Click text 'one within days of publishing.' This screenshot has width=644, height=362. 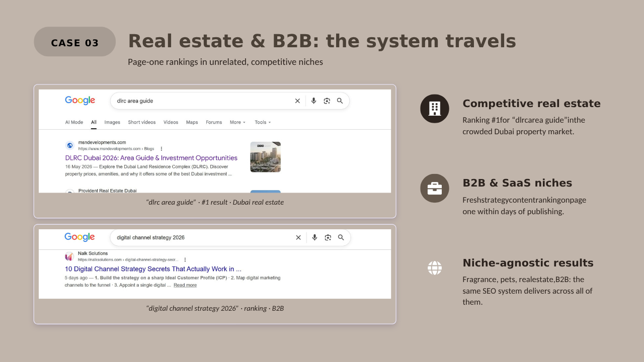point(513,212)
